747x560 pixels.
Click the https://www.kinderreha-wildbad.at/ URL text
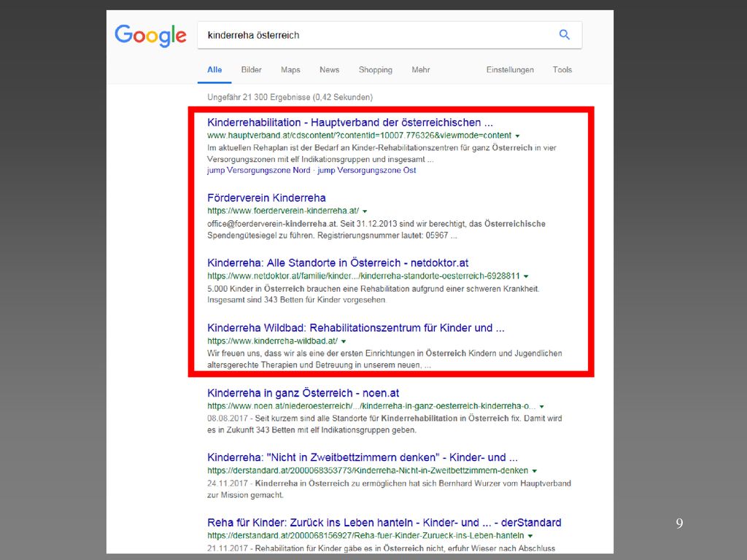[x=273, y=341]
